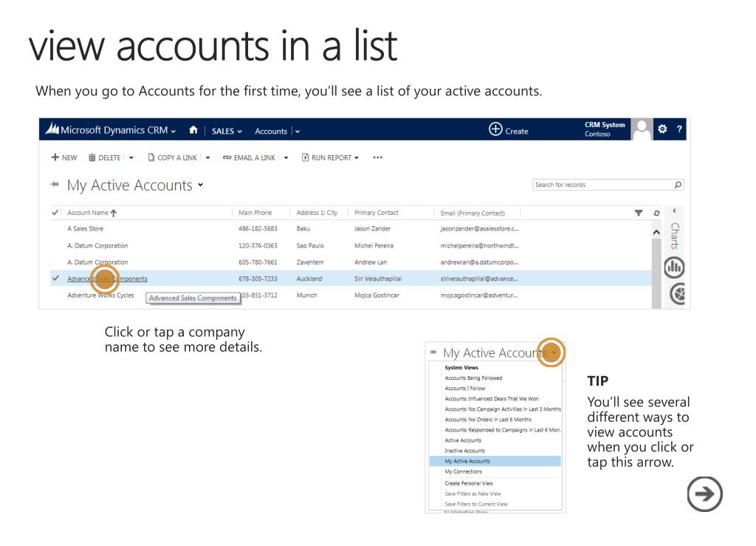Image resolution: width=756 pixels, height=546 pixels.
Task: Select the Accounts Being Followed view
Action: point(473,378)
